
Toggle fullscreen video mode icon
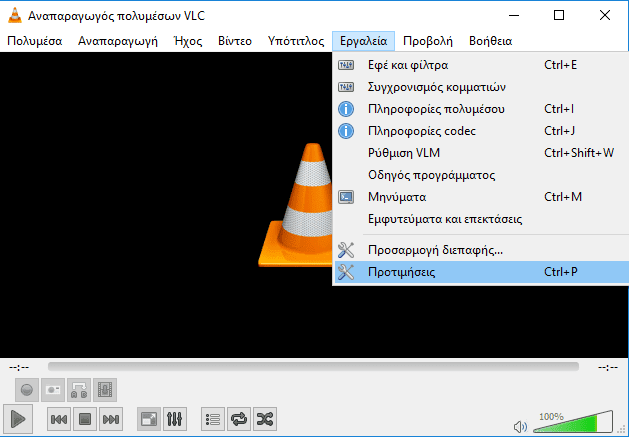(x=149, y=419)
